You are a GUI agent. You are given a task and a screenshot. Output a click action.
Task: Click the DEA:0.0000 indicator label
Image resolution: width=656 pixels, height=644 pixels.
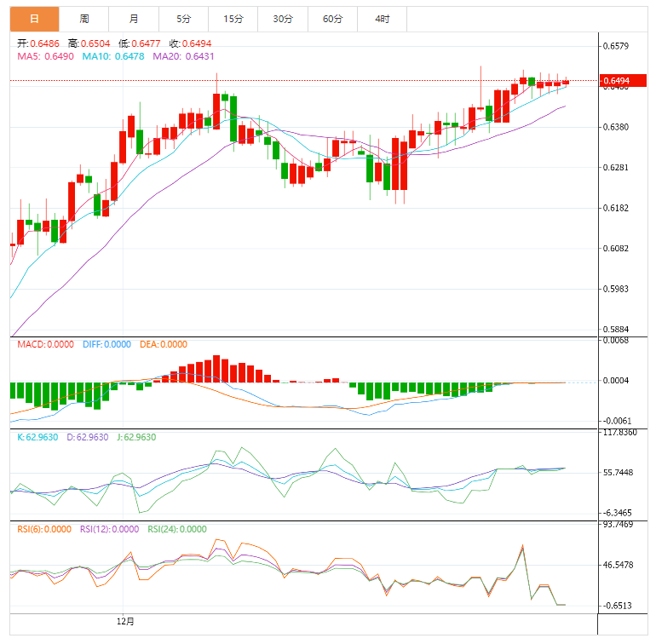tap(164, 344)
